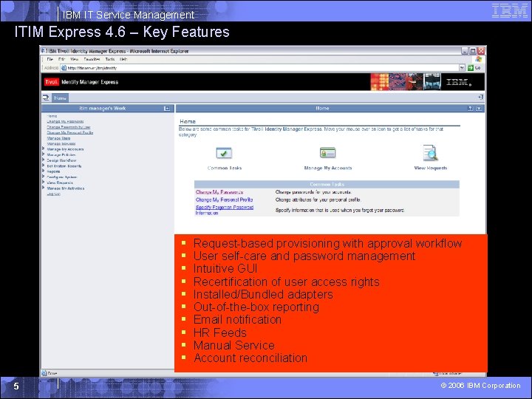Viewport: 532px width, 399px height.
Task: Click the Home item in left tree
Action: [52, 116]
